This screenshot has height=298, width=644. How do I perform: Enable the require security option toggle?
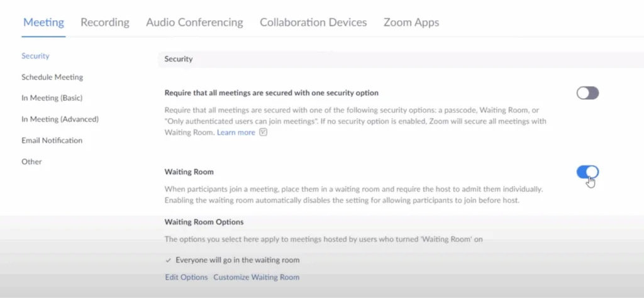[x=587, y=93]
